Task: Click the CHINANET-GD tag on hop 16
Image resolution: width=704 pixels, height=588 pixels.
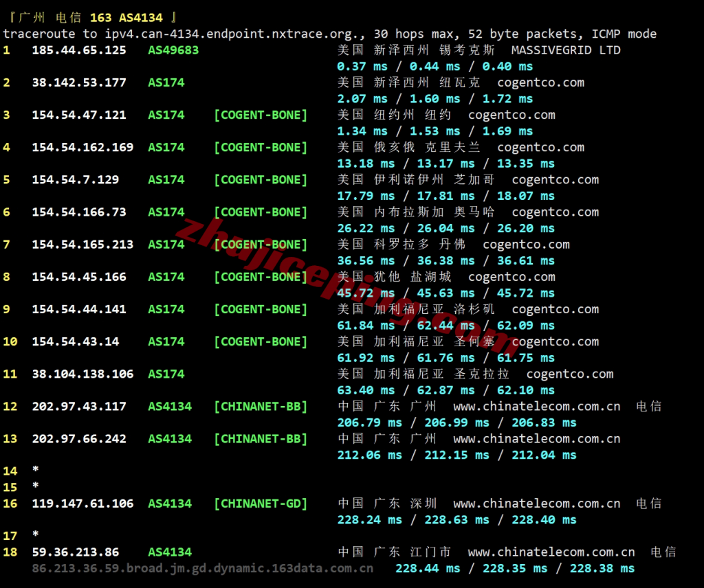Action: [x=261, y=504]
